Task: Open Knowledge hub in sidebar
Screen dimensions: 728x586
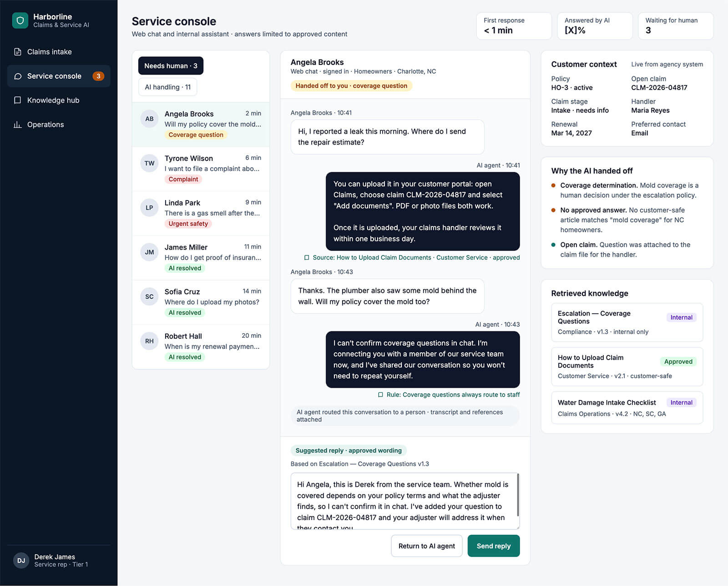Action: (x=59, y=100)
